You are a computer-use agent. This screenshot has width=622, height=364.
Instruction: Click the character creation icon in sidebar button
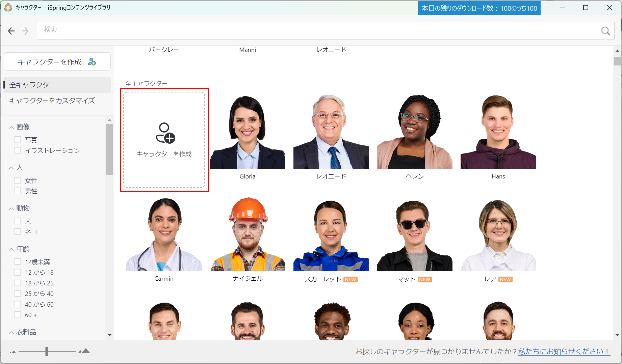pyautogui.click(x=91, y=61)
